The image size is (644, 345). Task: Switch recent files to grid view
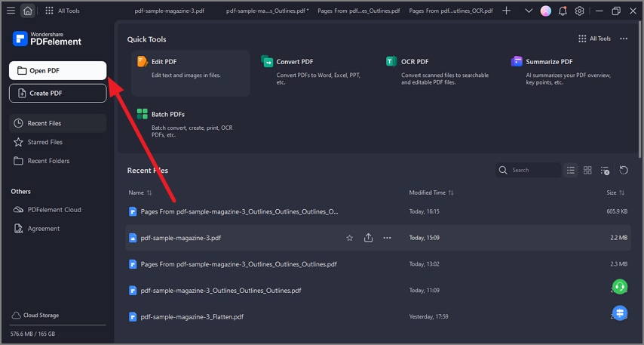(587, 171)
